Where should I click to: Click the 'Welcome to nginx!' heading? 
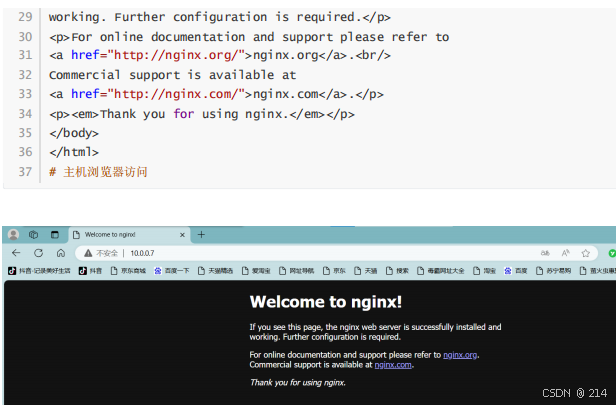326,302
